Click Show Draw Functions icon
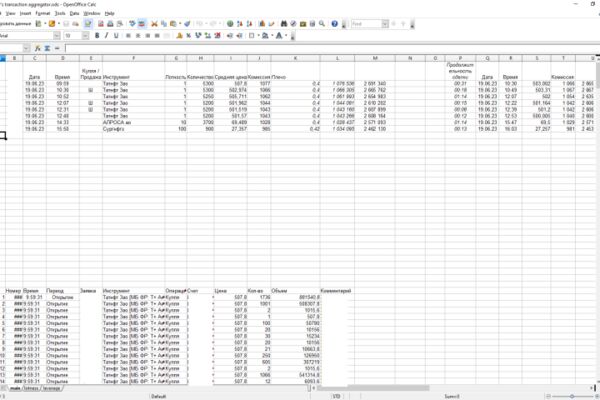600x400 pixels. (x=271, y=24)
